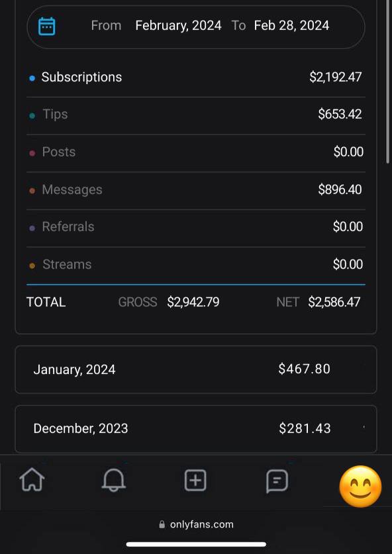The height and width of the screenshot is (554, 392).
Task: Change the To date Feb 28, 2024
Action: tap(291, 26)
